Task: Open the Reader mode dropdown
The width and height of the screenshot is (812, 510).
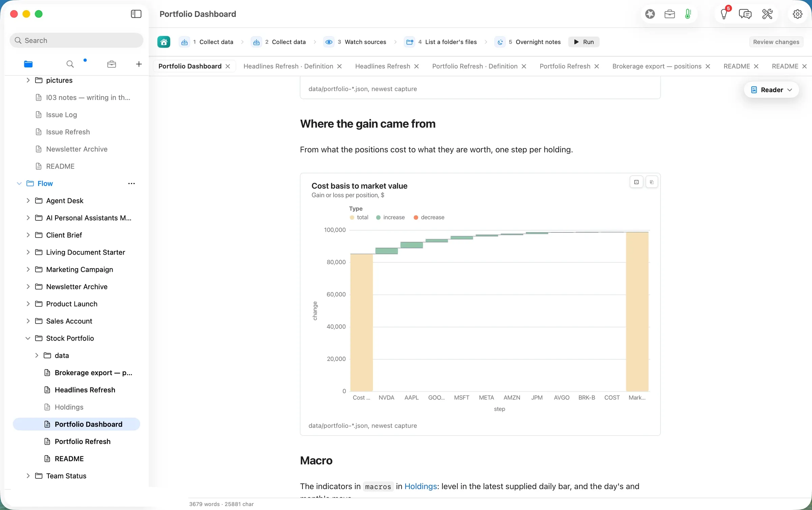Action: click(771, 90)
